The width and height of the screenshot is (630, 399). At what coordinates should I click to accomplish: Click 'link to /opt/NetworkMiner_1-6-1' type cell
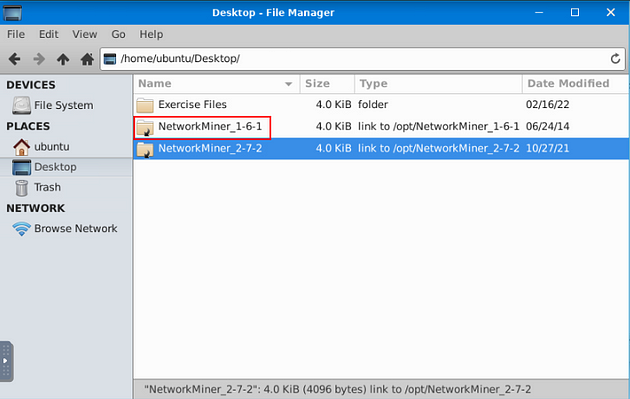click(438, 127)
